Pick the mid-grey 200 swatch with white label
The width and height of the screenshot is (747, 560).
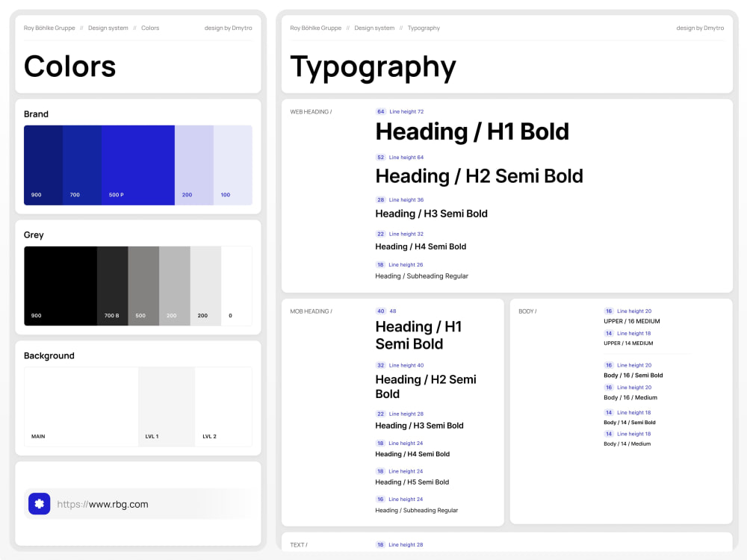[175, 286]
